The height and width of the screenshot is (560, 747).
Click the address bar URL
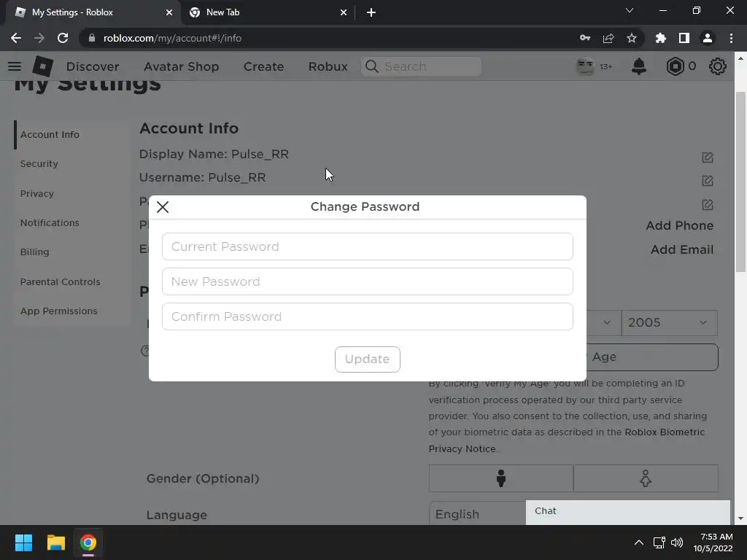172,38
